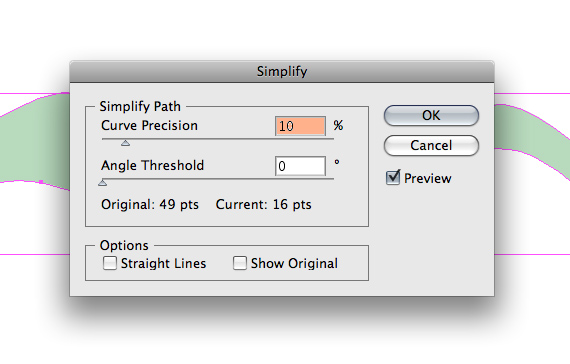
Task: Click the middle of Angle Threshold slider track
Action: 218,179
